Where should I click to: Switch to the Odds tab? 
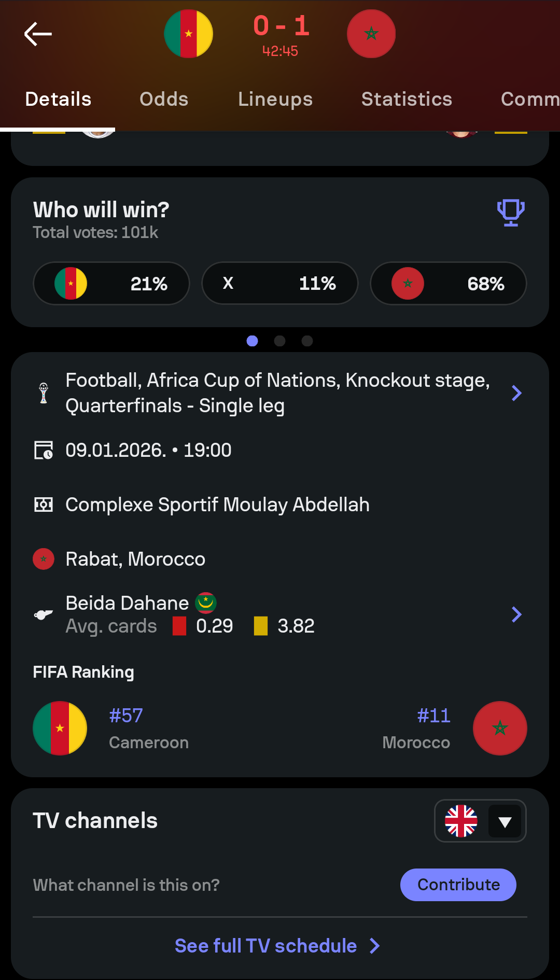(x=164, y=99)
